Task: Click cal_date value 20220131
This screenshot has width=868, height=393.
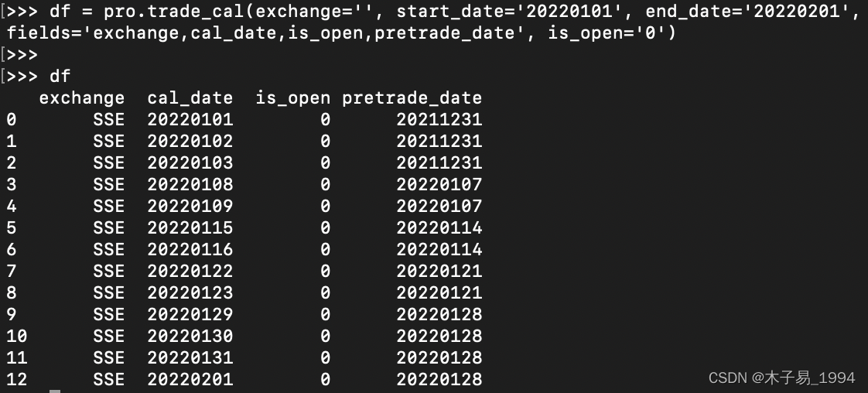Action: (x=190, y=357)
